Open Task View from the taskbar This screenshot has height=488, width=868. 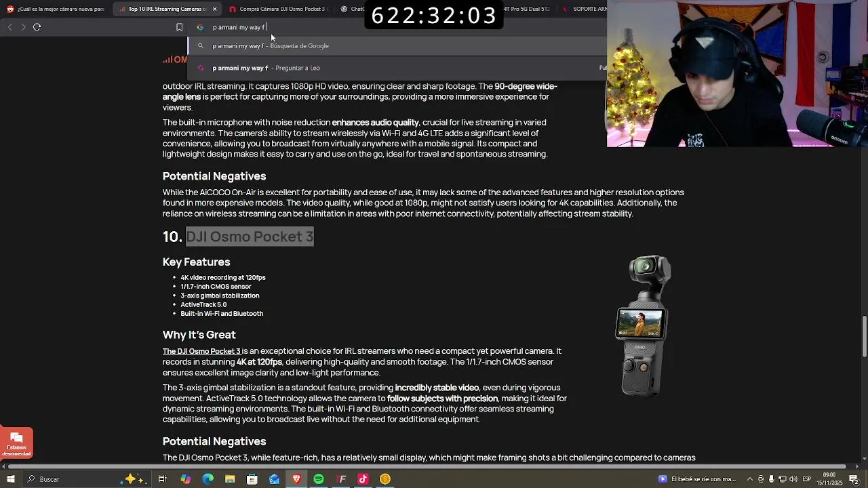tap(163, 479)
